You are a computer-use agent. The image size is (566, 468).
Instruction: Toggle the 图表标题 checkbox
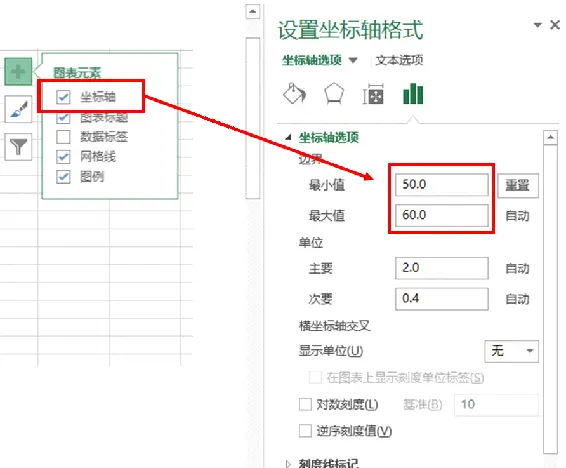[63, 117]
